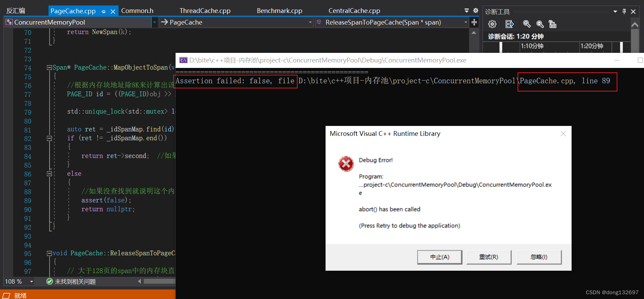Switch to the CentralCache.cpp tab

point(354,11)
